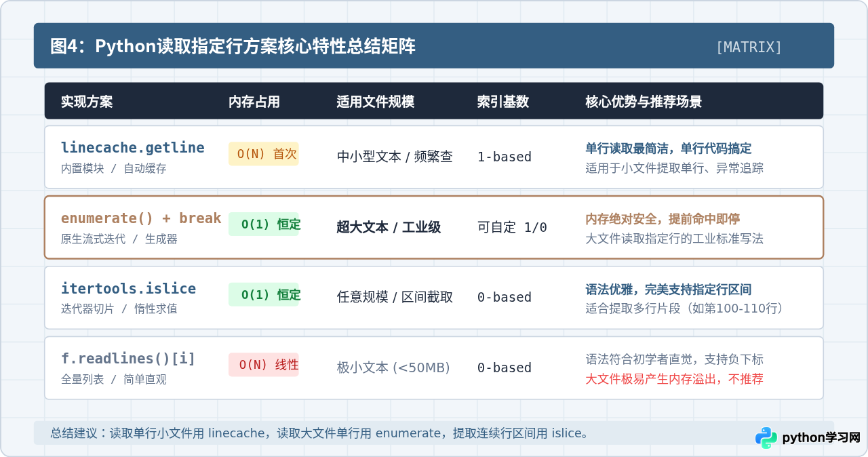Click O(1) 恒定 badge in islice row
Screen dimensions: 868x457
pyautogui.click(x=264, y=294)
